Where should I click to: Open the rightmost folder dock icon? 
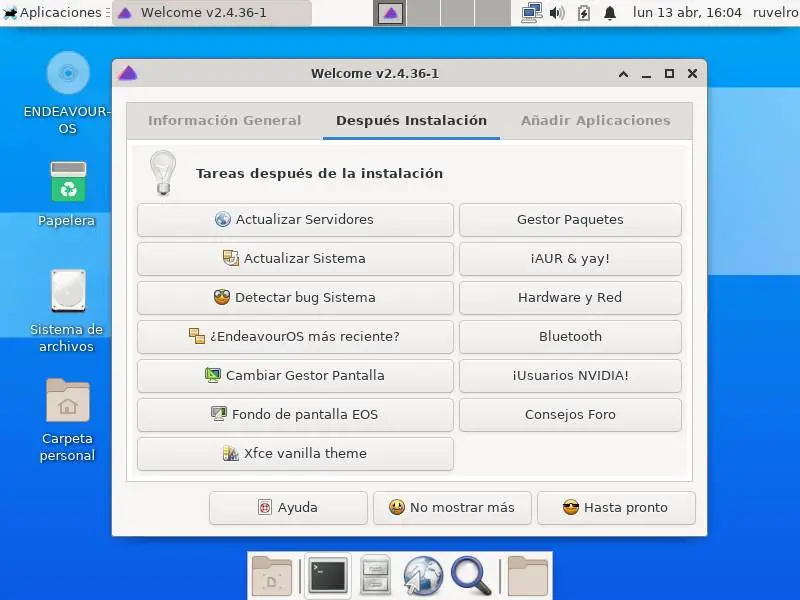(528, 576)
